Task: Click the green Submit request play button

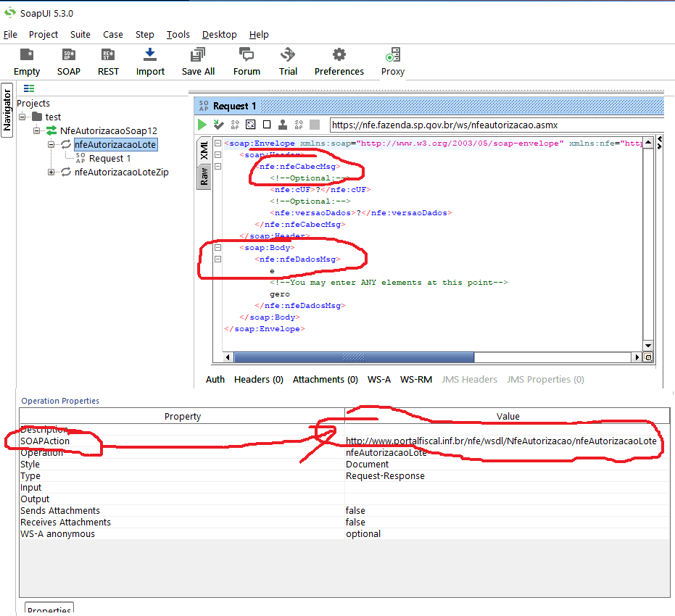Action: click(203, 125)
